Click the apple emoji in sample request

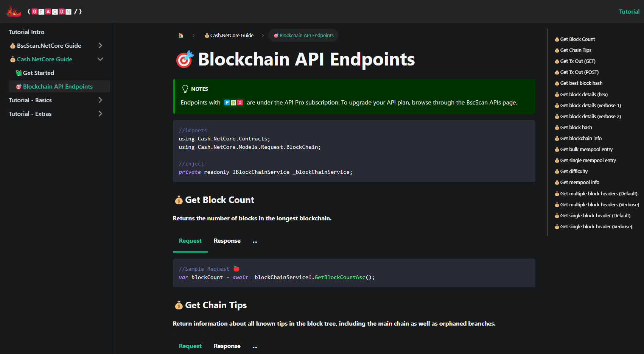[x=236, y=269]
